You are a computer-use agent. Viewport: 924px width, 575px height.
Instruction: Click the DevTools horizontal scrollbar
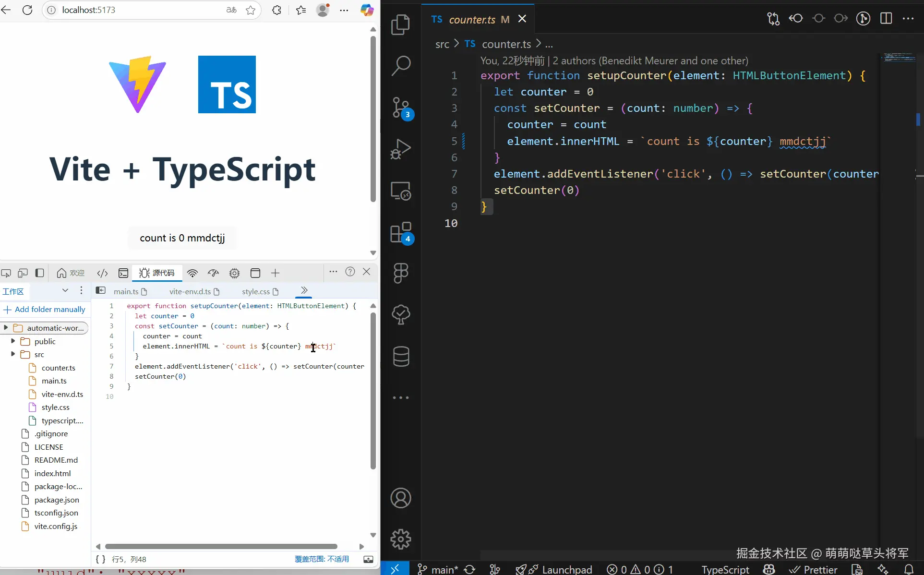[x=221, y=546]
